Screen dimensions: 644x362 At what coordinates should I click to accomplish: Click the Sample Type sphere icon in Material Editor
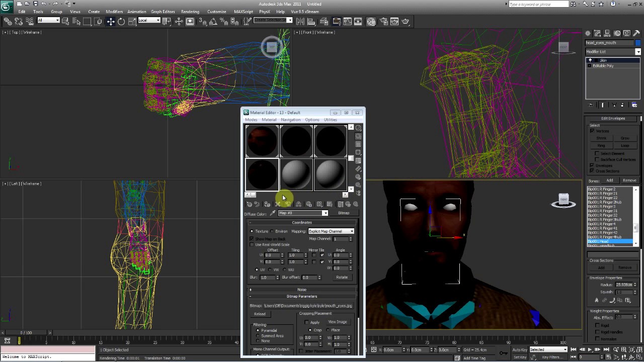358,128
